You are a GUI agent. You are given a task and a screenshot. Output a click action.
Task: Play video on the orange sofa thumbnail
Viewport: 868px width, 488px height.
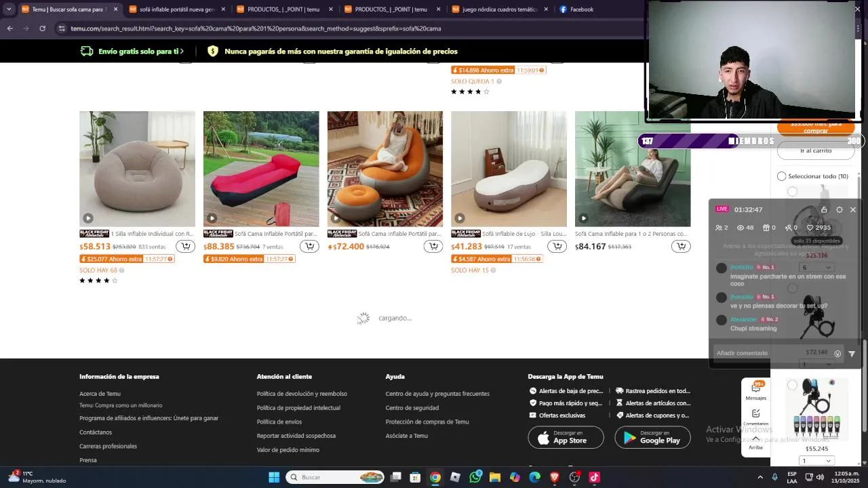(x=336, y=218)
